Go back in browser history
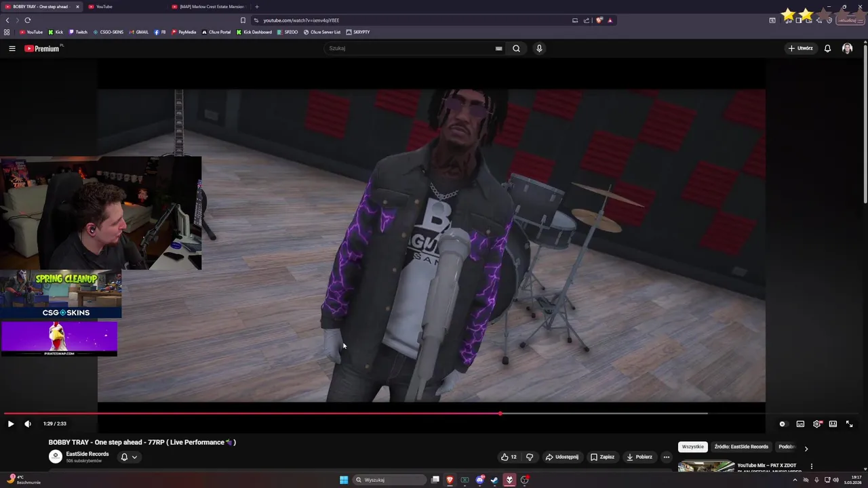This screenshot has height=488, width=868. 7,20
